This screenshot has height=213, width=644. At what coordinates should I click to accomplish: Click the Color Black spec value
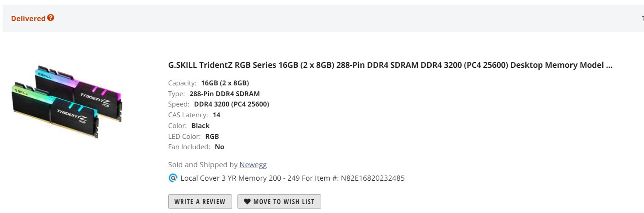[x=200, y=126]
